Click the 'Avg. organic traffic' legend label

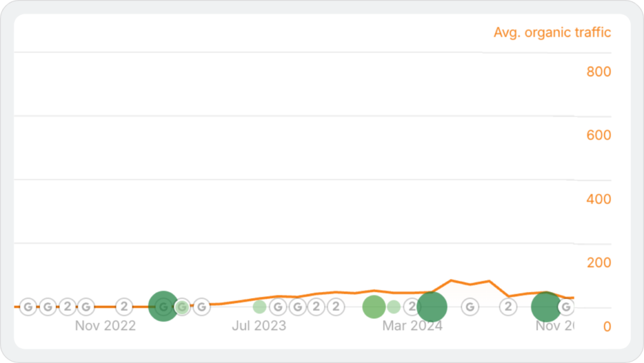552,33
